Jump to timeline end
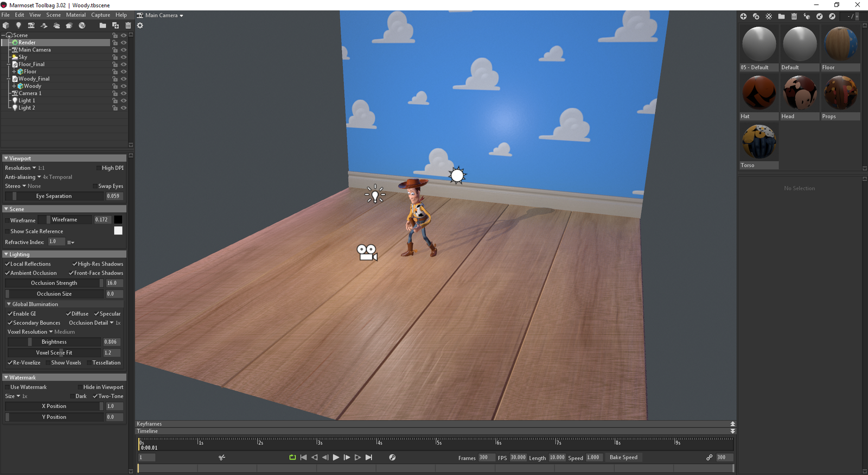The image size is (868, 475). point(369,458)
